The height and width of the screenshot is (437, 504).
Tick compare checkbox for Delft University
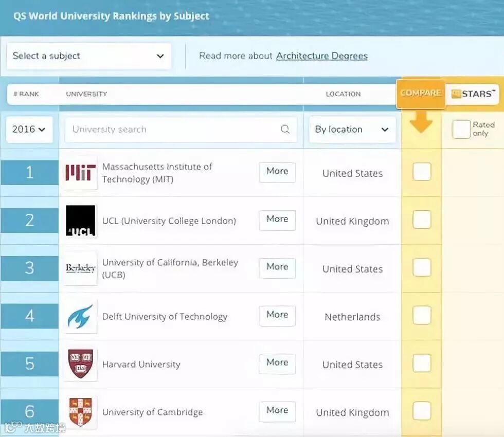coord(422,315)
